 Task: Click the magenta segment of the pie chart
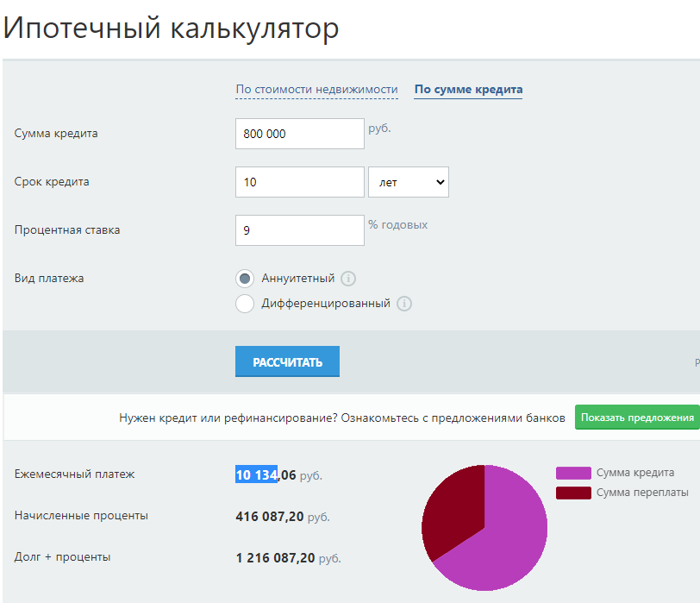[509, 535]
